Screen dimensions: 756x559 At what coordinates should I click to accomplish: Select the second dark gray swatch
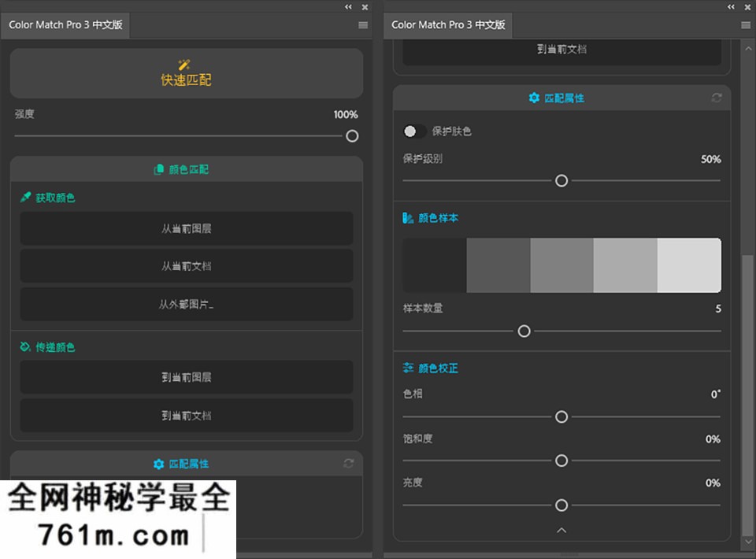[x=498, y=265]
